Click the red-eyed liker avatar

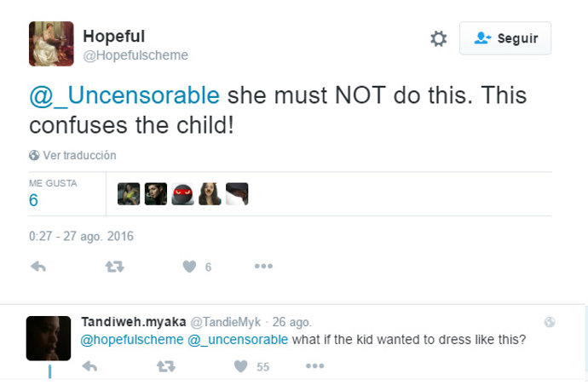coord(182,194)
